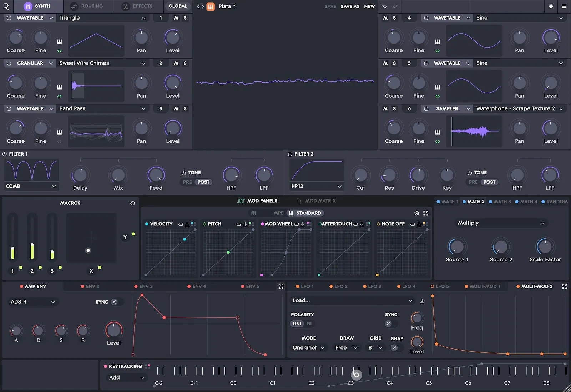Mute oscillator 4 with its M button
Image resolution: width=571 pixels, height=392 pixels.
click(385, 17)
